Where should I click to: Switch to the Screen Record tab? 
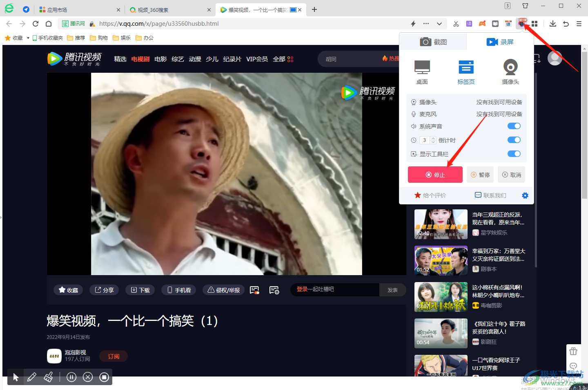[x=500, y=42]
